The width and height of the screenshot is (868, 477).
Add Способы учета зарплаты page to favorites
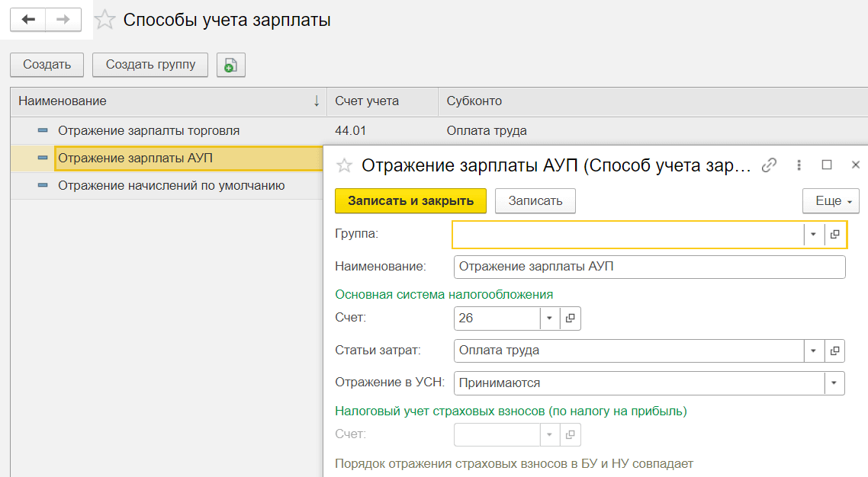104,21
